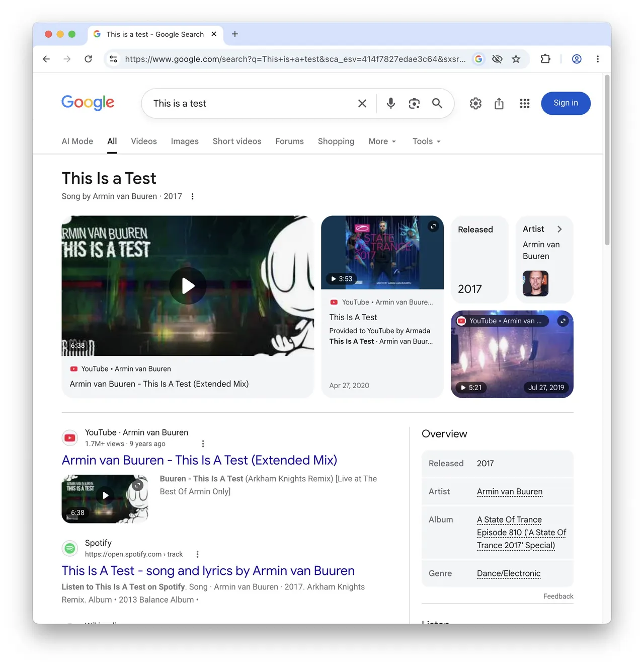Send Feedback on the Overview panel
The height and width of the screenshot is (667, 644).
558,596
